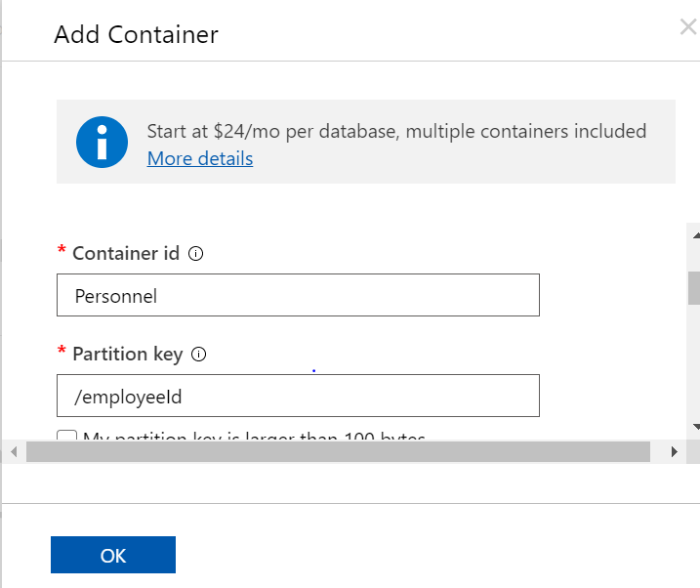700x588 pixels.
Task: Click the Container id info icon
Action: coord(195,254)
